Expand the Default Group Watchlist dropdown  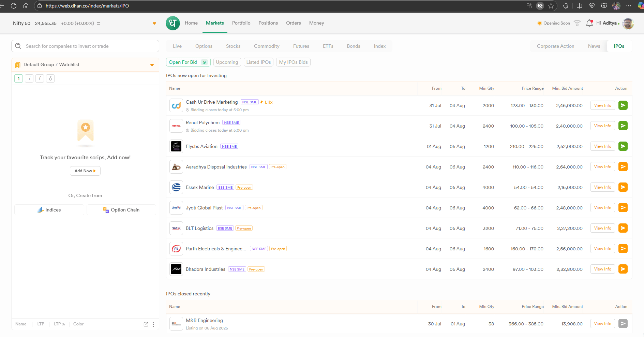(152, 65)
